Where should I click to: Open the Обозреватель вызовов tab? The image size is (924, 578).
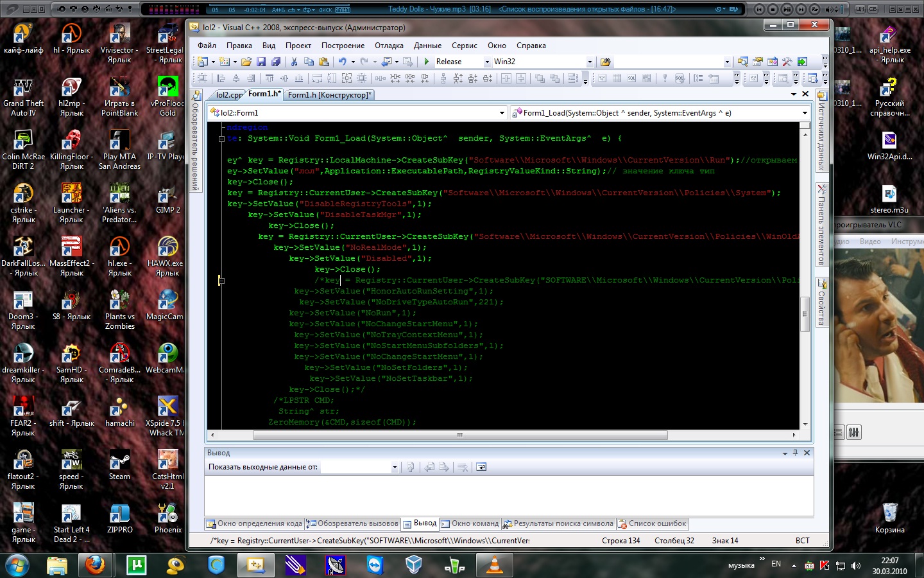[352, 524]
